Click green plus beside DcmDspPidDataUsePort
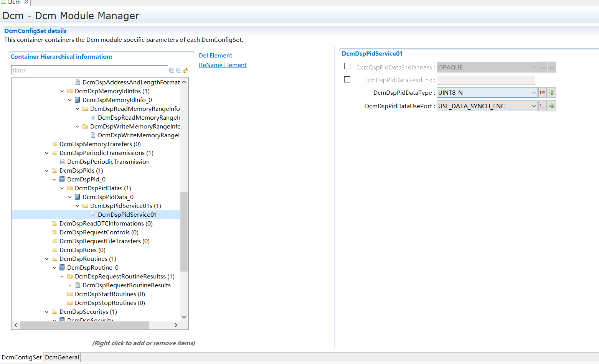This screenshot has width=599, height=364. click(x=552, y=106)
